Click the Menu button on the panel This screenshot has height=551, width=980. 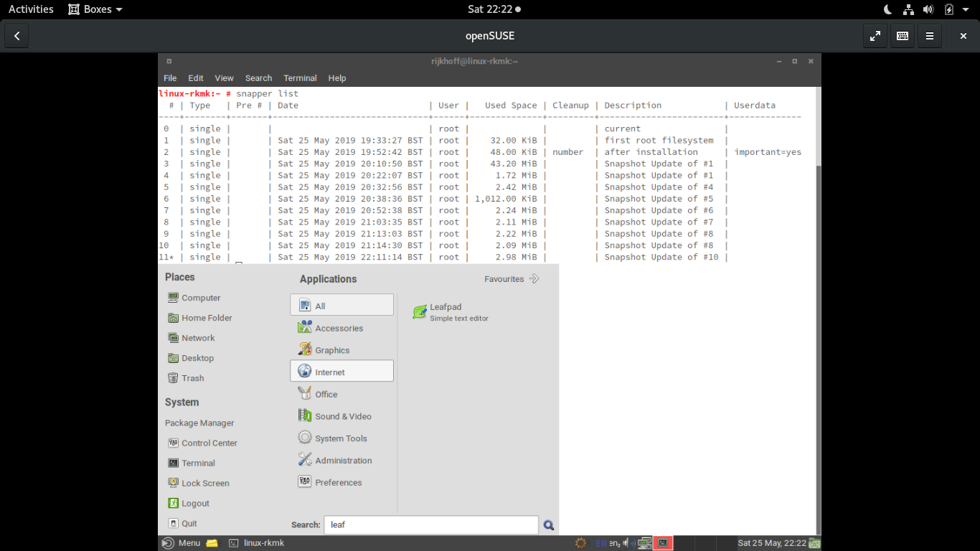coord(181,543)
